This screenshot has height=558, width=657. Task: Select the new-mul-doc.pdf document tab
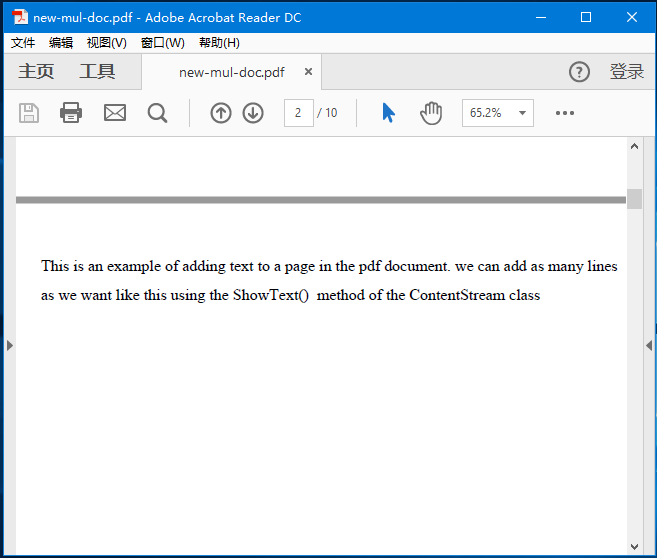(x=232, y=72)
